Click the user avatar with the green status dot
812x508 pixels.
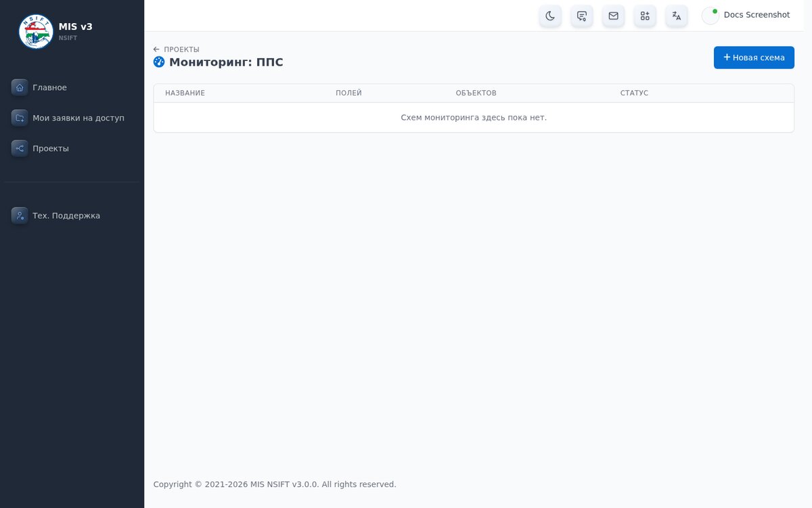710,16
